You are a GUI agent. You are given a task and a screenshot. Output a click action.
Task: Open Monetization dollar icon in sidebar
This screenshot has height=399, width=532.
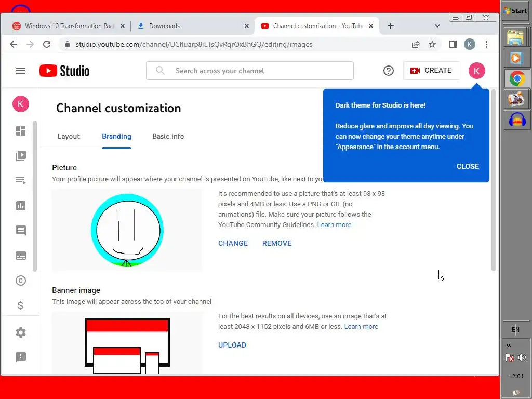tap(21, 305)
